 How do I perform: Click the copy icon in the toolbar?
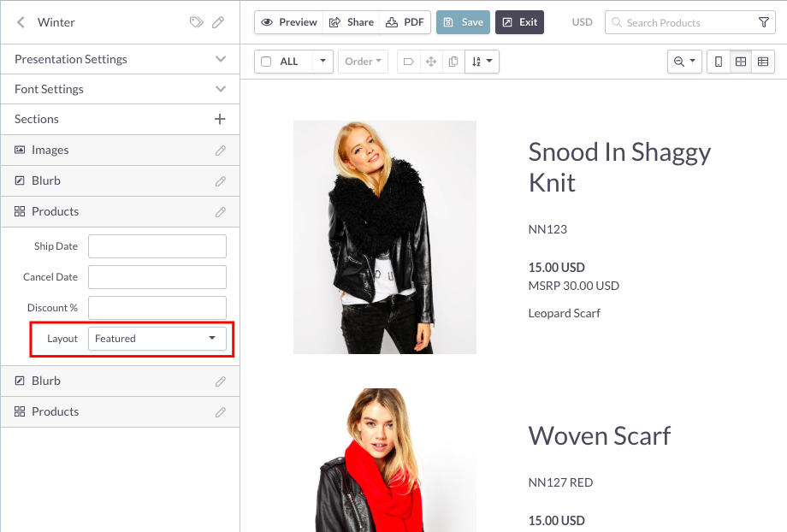click(453, 62)
